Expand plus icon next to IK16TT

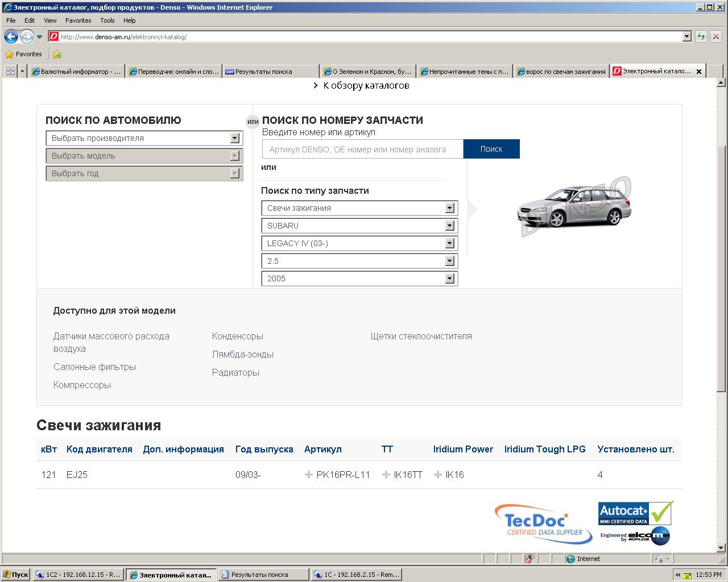point(386,475)
